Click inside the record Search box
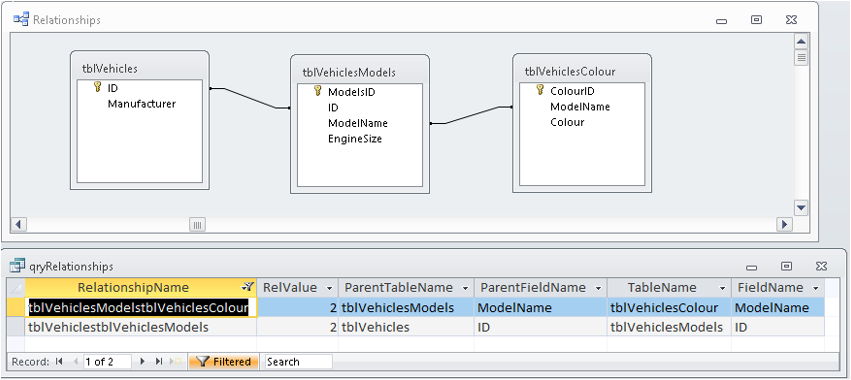This screenshot has width=851, height=380. (x=299, y=362)
